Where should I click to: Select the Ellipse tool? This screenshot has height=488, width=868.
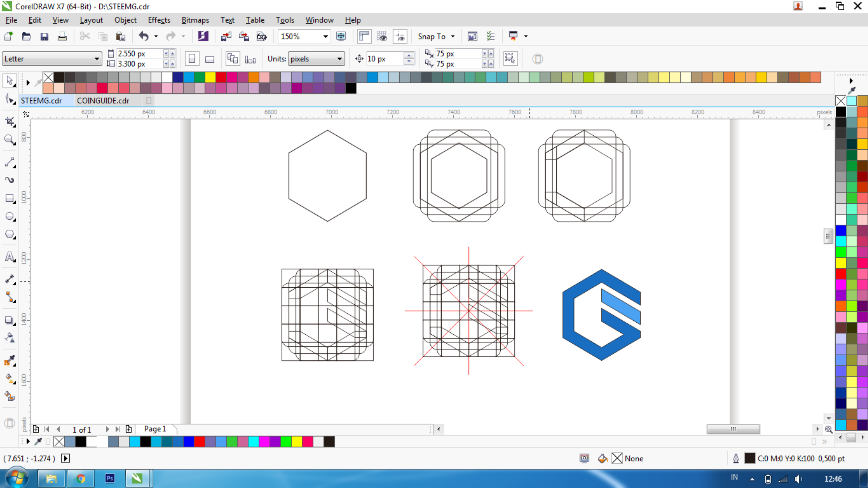pyautogui.click(x=9, y=216)
